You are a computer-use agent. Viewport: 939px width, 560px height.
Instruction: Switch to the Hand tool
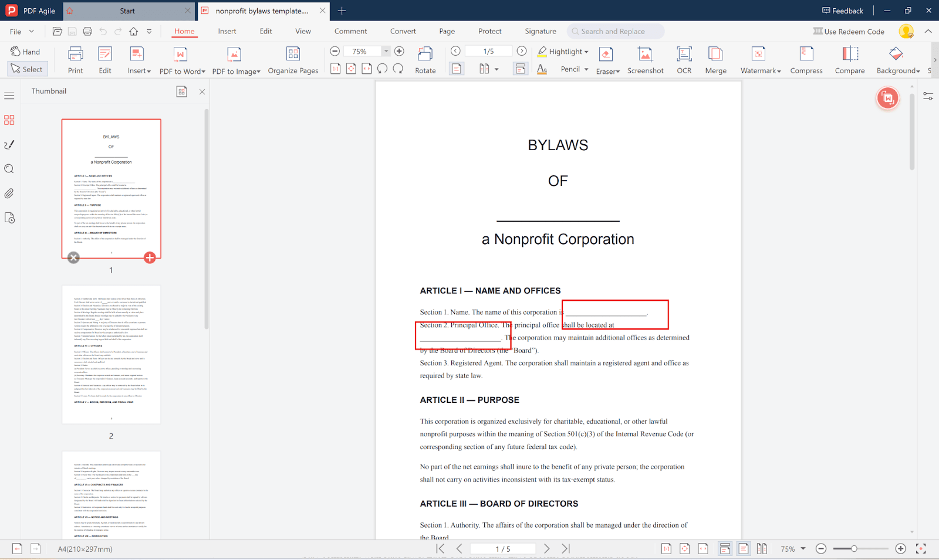coord(25,52)
